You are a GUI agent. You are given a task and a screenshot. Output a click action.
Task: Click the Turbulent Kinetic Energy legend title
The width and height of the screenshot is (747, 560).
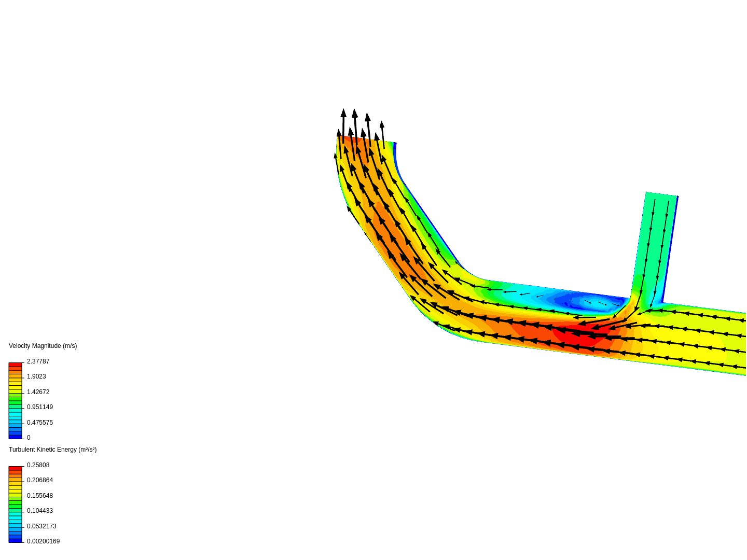(53, 450)
